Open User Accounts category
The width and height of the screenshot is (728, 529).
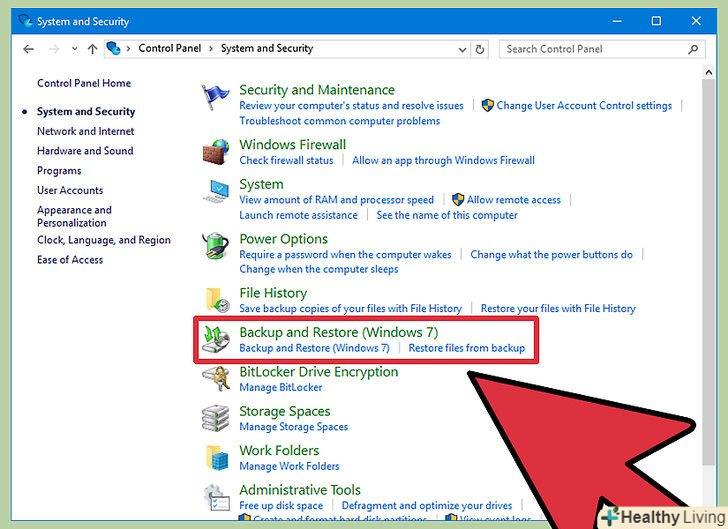pos(70,190)
